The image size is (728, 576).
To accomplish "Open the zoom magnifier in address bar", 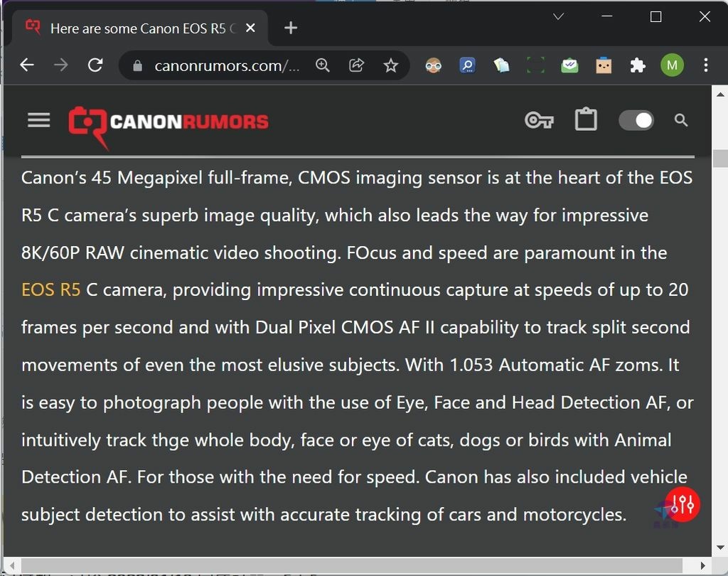I will tap(322, 65).
